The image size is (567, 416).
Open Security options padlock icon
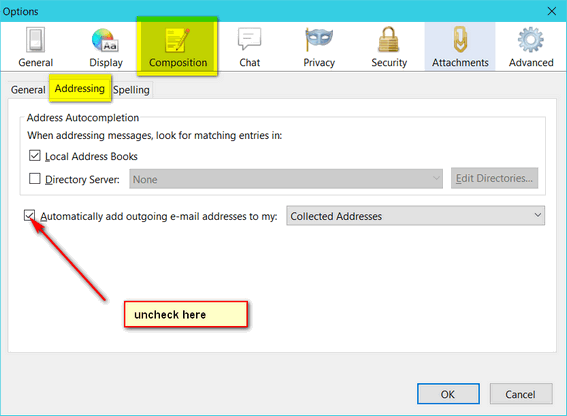coord(389,39)
